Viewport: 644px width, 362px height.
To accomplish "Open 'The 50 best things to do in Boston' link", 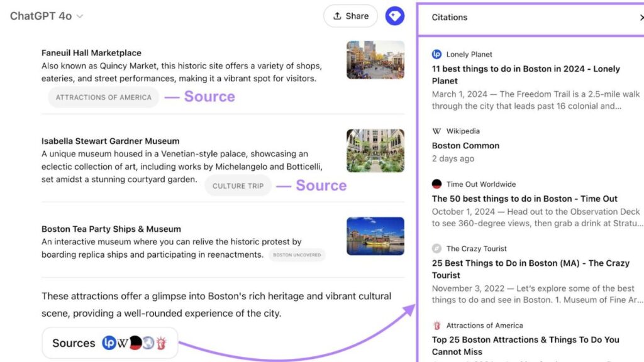I will 525,199.
